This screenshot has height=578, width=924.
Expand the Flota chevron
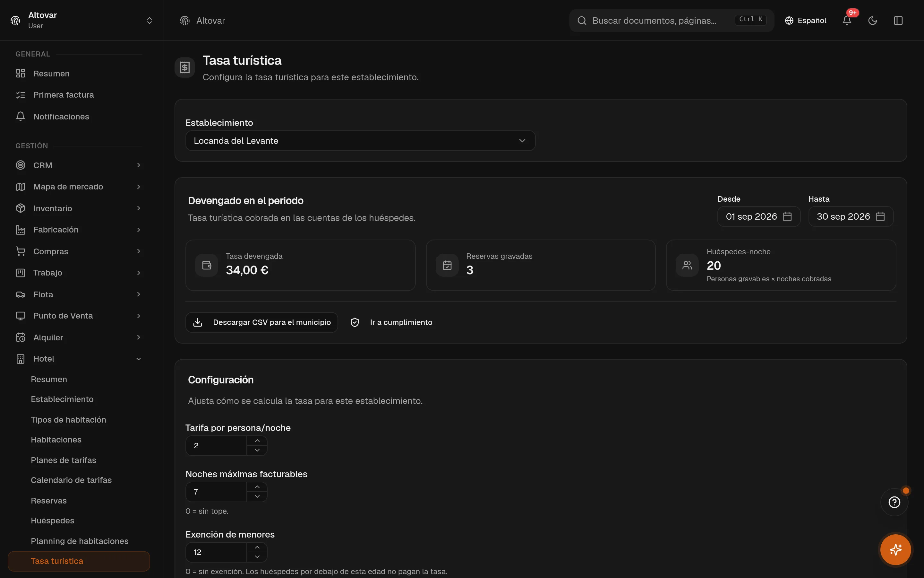(x=139, y=294)
